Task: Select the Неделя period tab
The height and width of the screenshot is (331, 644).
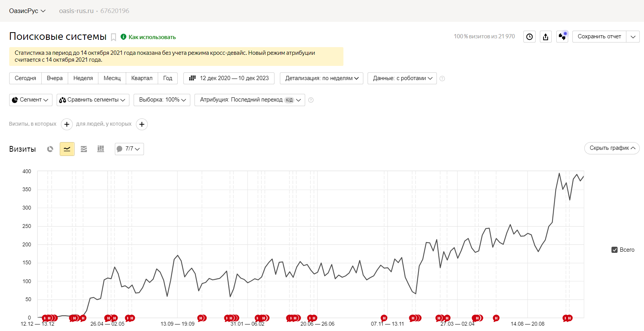Action: click(x=83, y=78)
